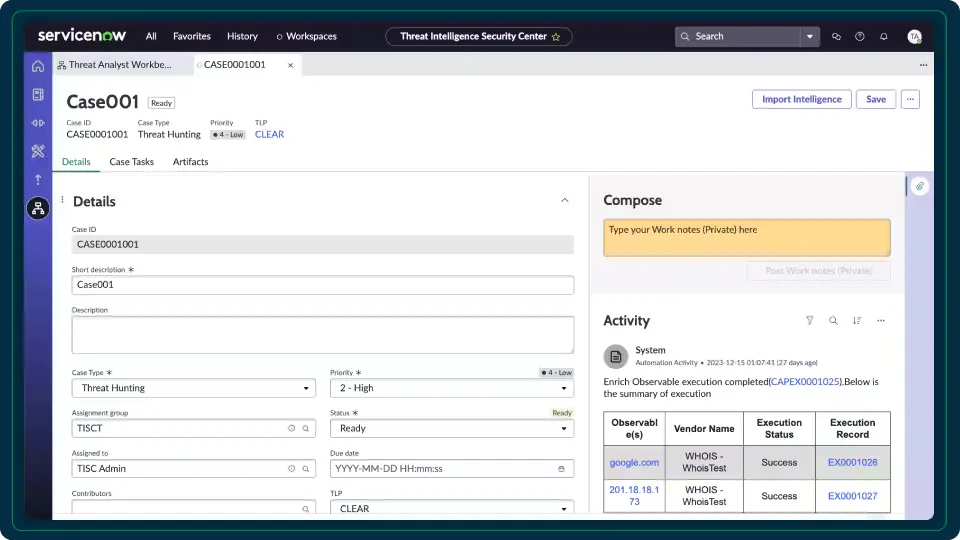Look up Assigned to with magnifier icon

(306, 469)
